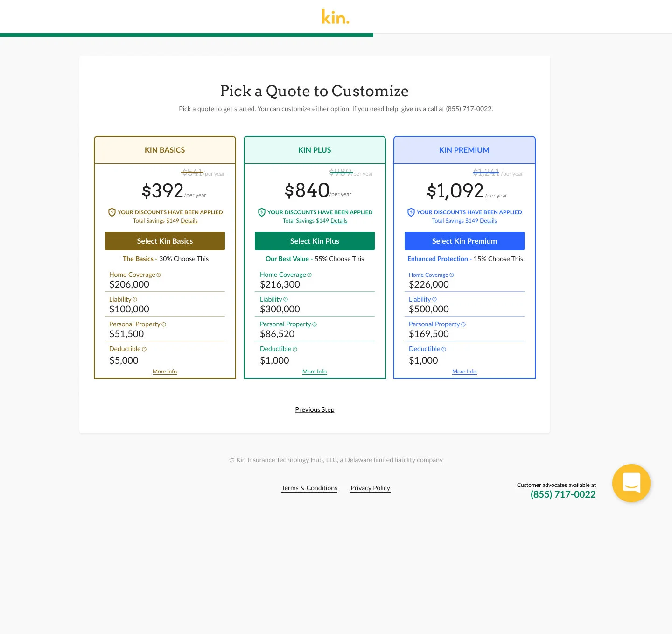672x634 pixels.
Task: Show Home Coverage info in Kin Basics
Action: (x=159, y=275)
